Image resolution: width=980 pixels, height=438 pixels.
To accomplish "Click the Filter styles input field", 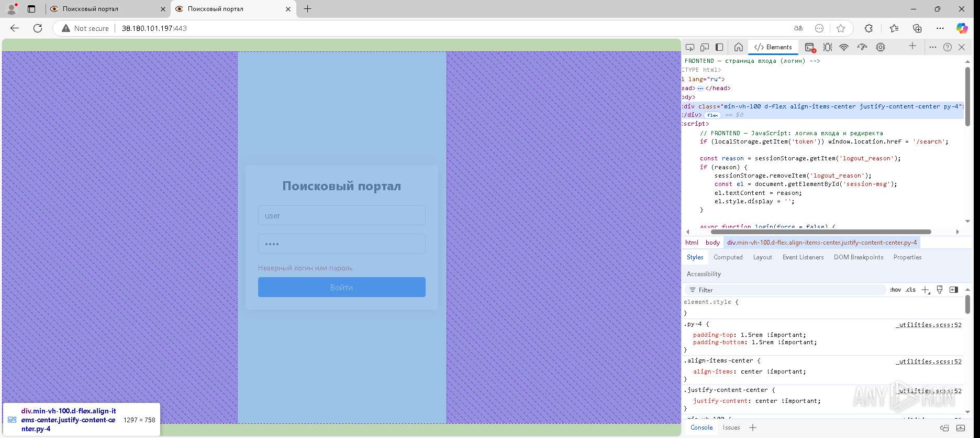I will [785, 290].
